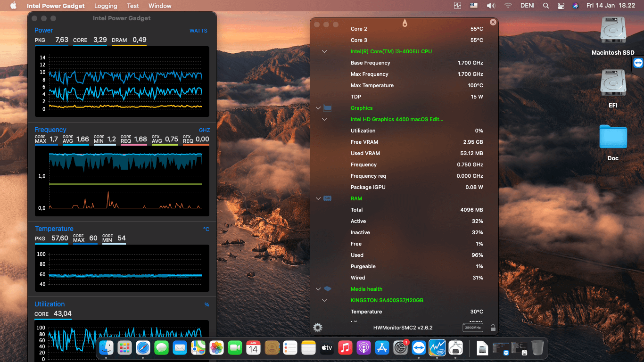Viewport: 644px width, 362px height.
Task: Select the EFI desktop volume
Action: click(x=613, y=88)
